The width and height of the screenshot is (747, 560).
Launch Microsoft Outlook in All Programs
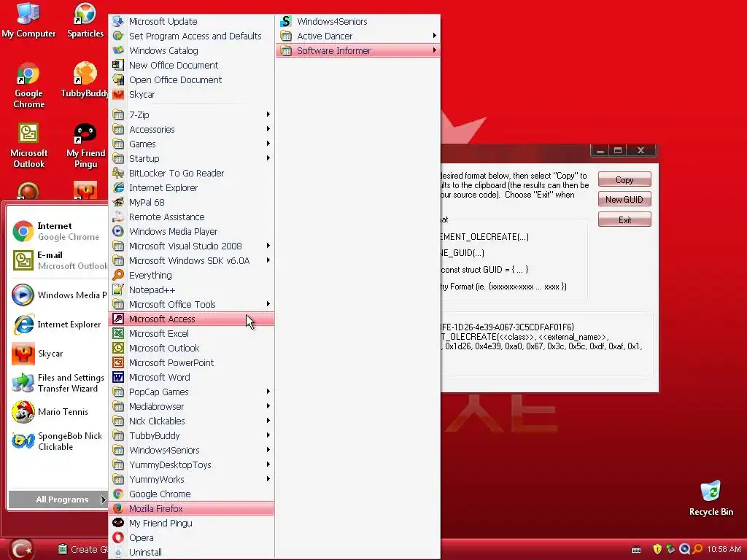[x=192, y=348]
